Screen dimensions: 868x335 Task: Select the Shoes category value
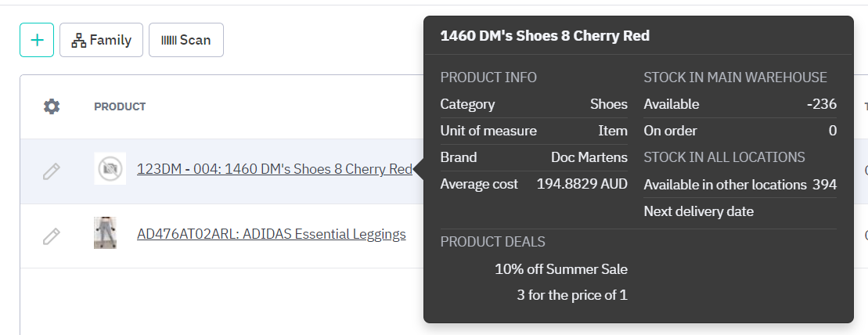(608, 104)
